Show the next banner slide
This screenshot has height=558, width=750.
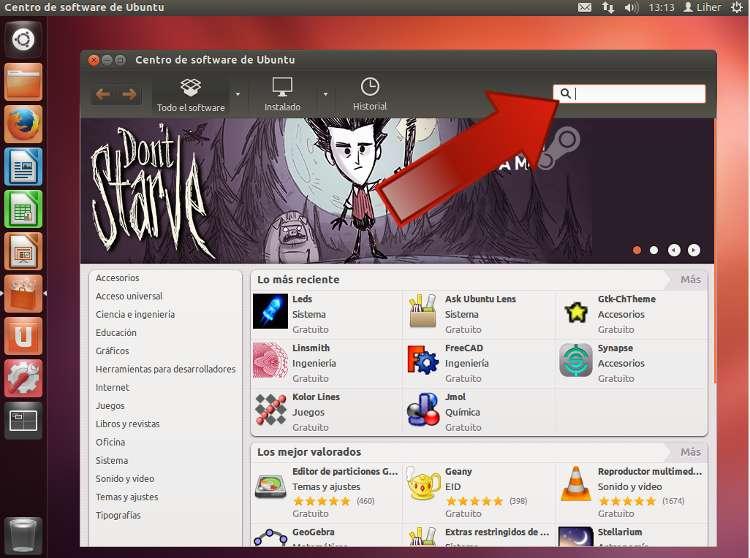(x=694, y=250)
